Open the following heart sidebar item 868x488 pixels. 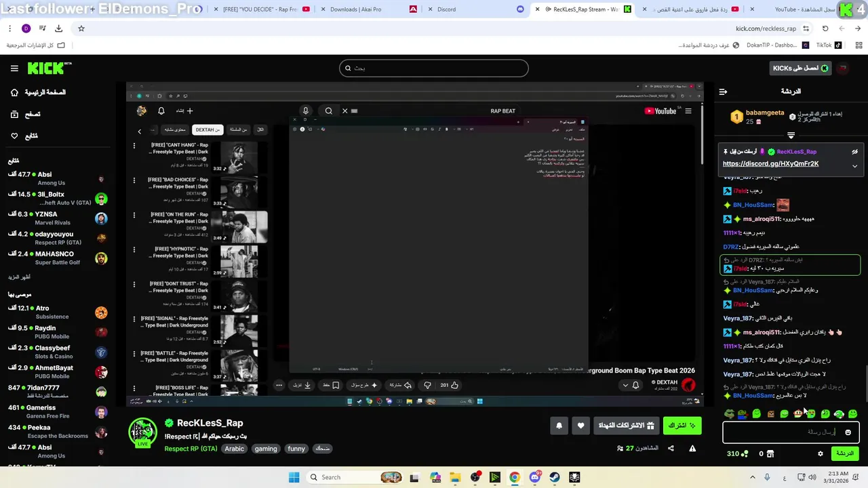point(24,136)
